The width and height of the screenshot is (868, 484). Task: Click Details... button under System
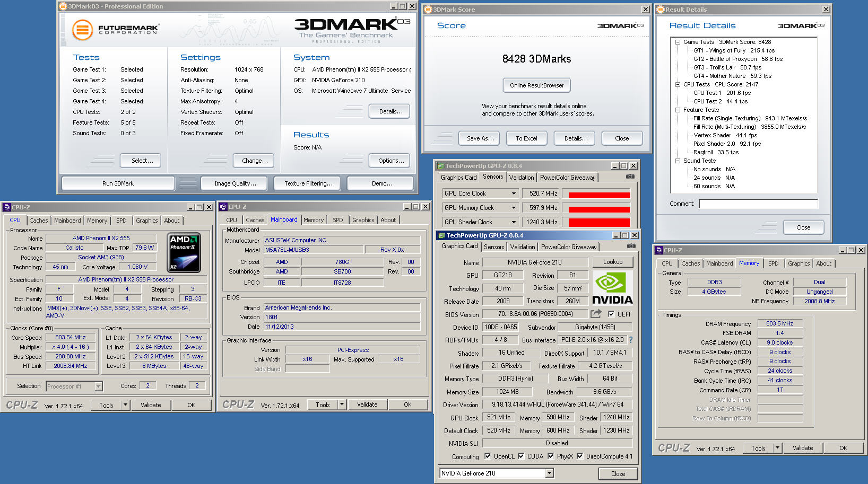[x=390, y=111]
